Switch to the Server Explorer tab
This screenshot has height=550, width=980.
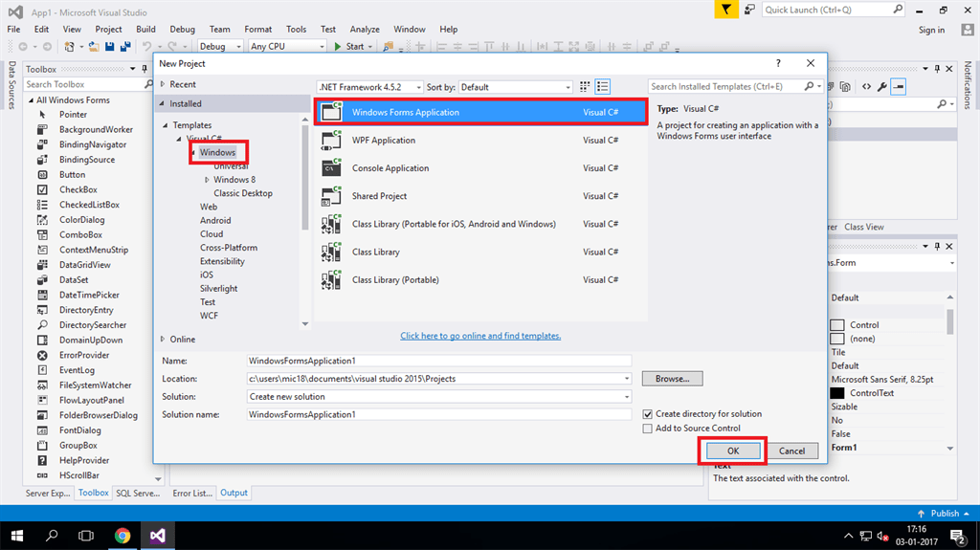(48, 494)
